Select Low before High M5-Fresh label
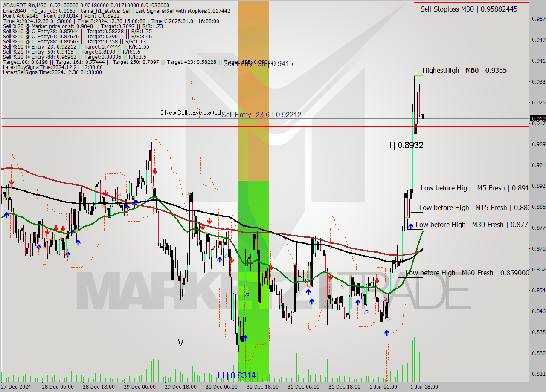The width and height of the screenshot is (546, 392). pos(474,188)
